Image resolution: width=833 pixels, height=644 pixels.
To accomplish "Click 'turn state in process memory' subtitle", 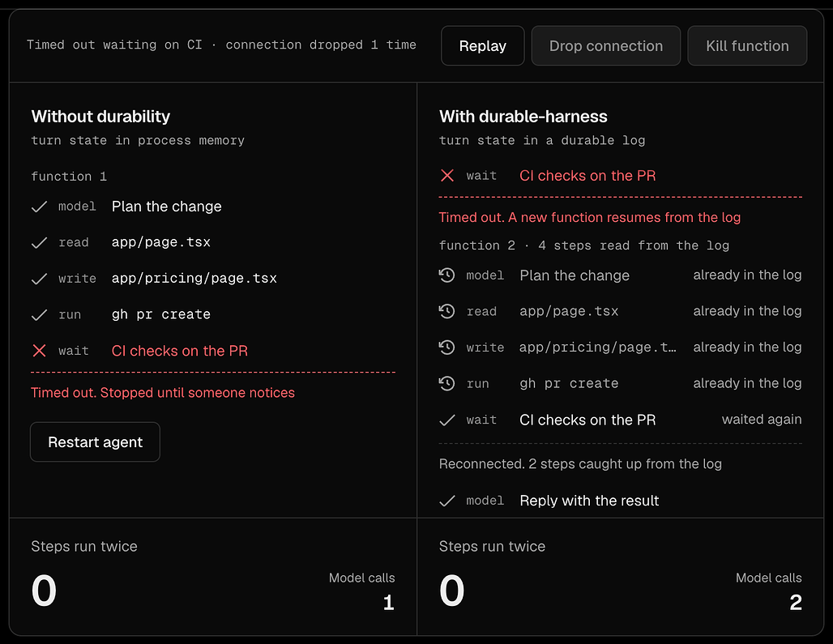I will [138, 141].
